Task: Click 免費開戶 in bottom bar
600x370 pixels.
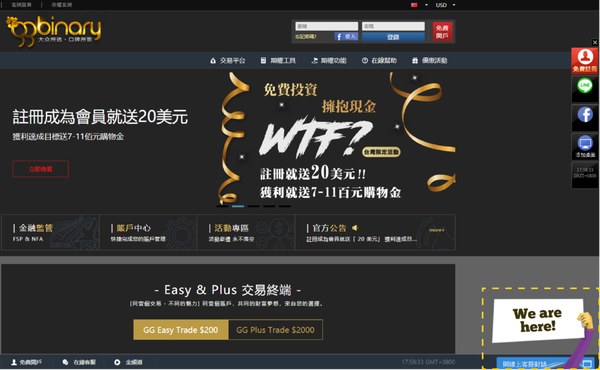Action: click(x=26, y=362)
